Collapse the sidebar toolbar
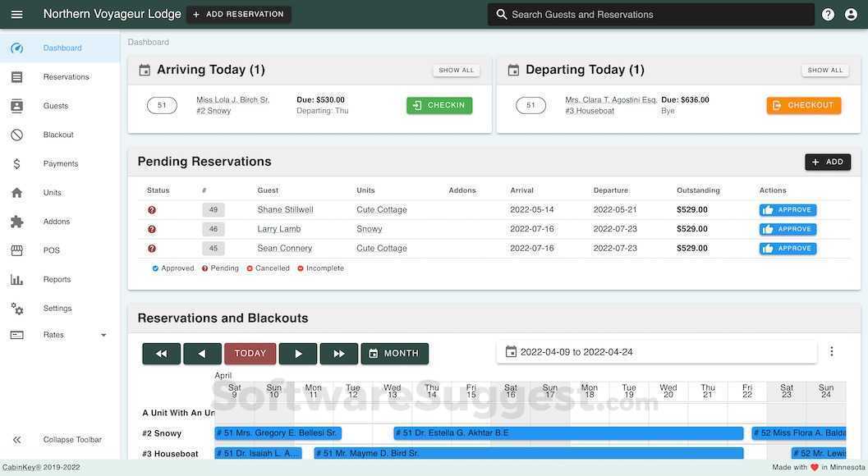868x476 pixels. (x=15, y=439)
